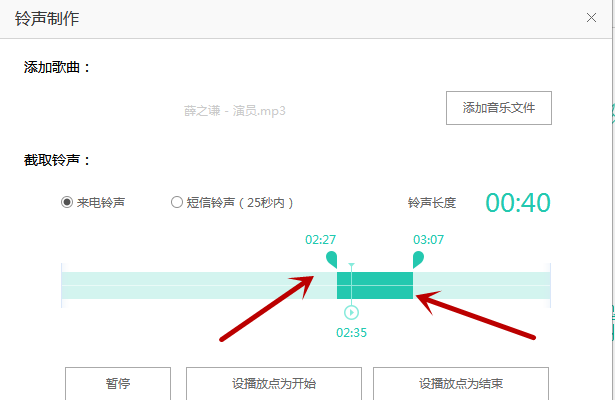Close the 铃声制作 dialog

tap(592, 17)
